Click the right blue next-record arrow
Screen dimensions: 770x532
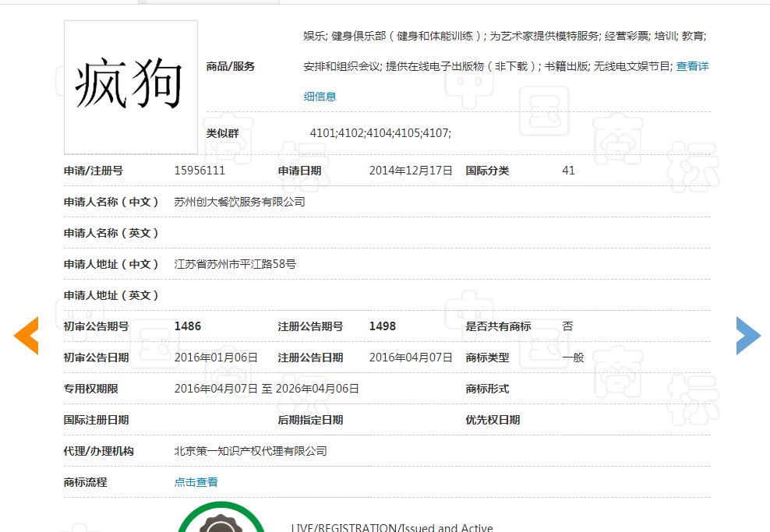747,335
